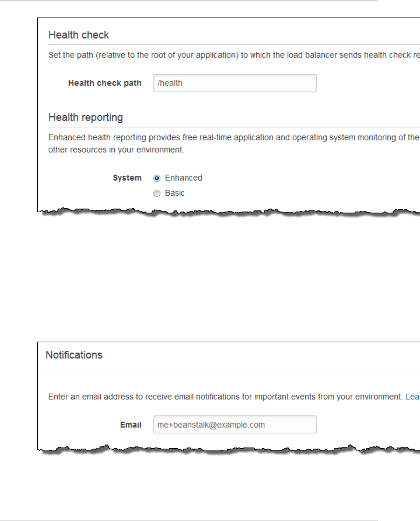Click the Health check section heading
Image resolution: width=420 pixels, height=521 pixels.
(x=79, y=35)
